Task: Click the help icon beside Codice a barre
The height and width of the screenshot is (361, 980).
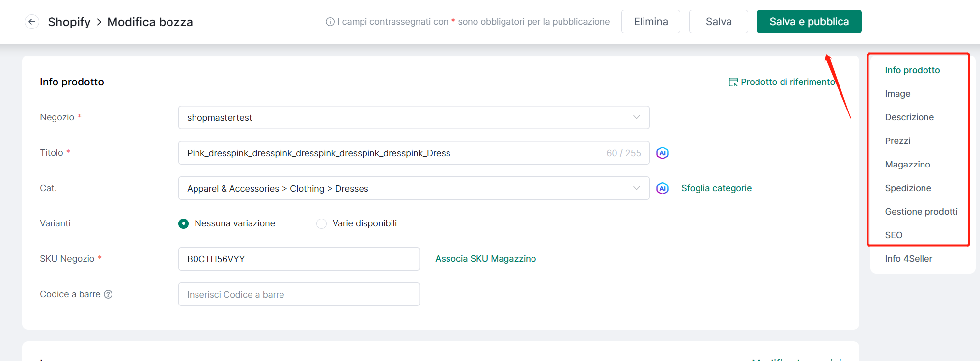Action: (108, 294)
